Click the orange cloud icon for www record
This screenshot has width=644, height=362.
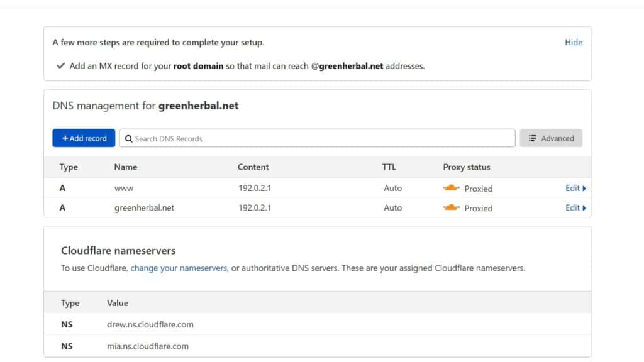tap(451, 188)
